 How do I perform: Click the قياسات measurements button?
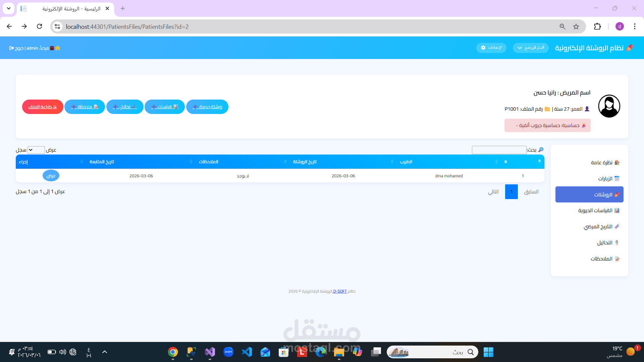165,107
